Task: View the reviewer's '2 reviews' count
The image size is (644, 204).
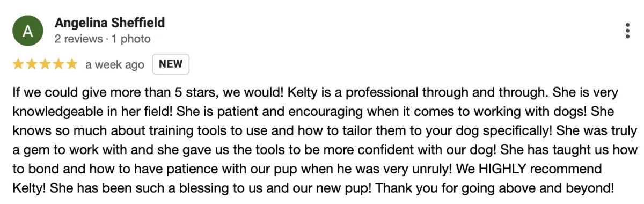Action: coord(78,39)
